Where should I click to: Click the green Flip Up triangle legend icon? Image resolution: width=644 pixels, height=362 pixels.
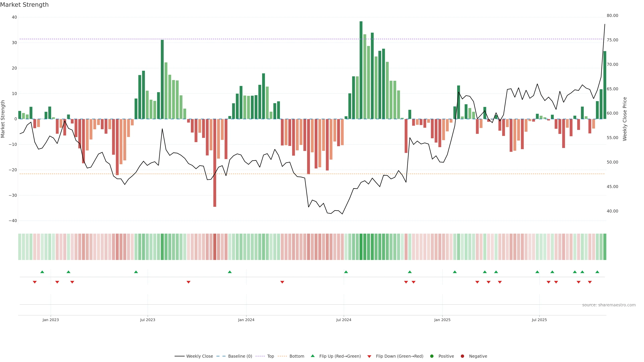tap(312, 356)
